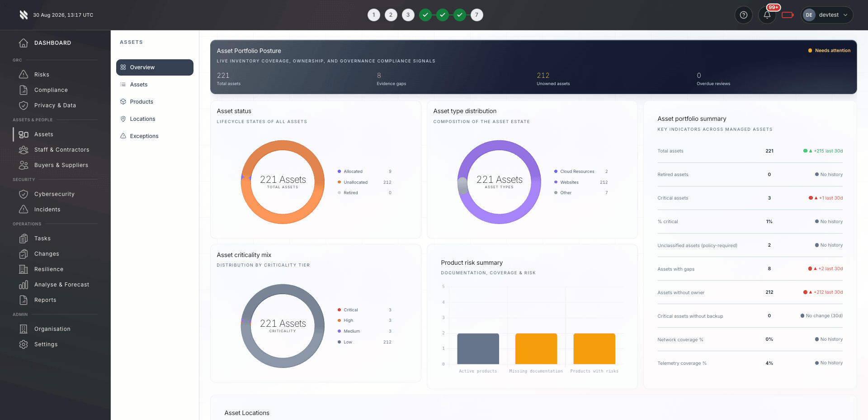Select the Products submenu label
Viewport: 868px width, 420px height.
142,102
